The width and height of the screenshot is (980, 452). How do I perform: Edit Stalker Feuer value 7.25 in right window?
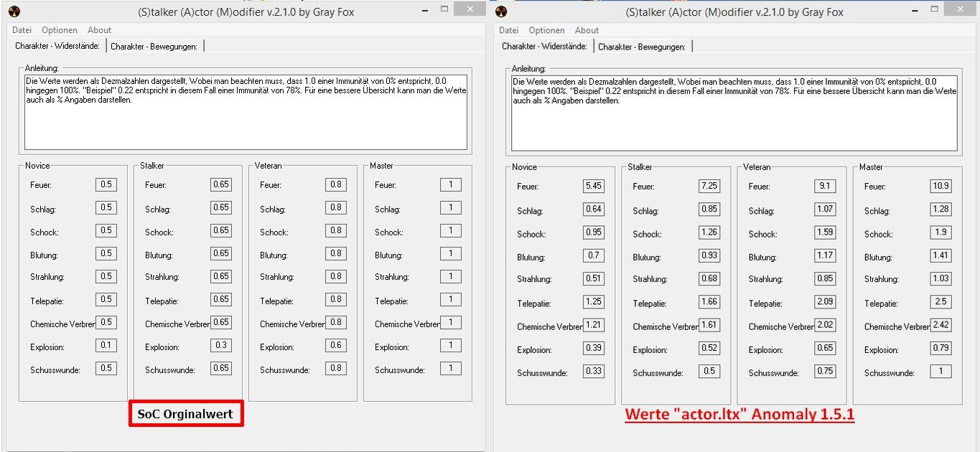pos(709,186)
